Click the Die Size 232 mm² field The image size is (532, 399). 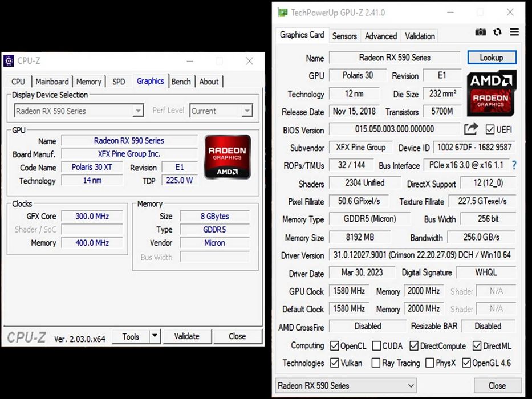(442, 93)
